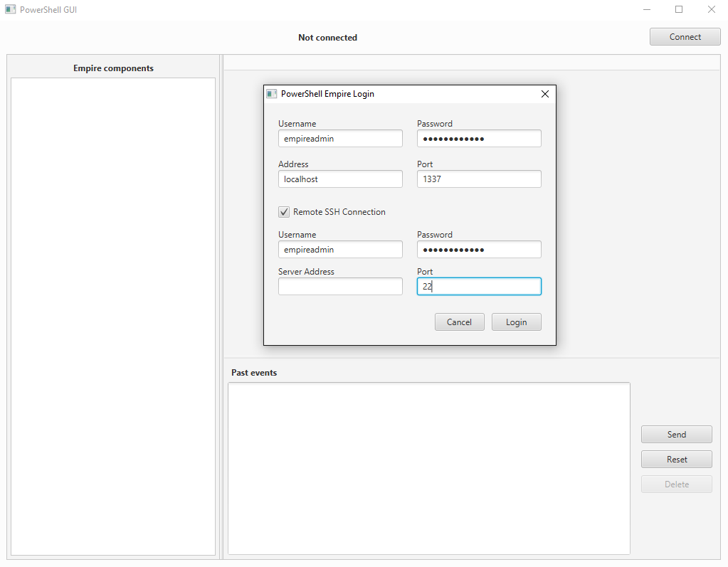Viewport: 728px width, 567px height.
Task: Focus the SSH Password field
Action: (479, 249)
